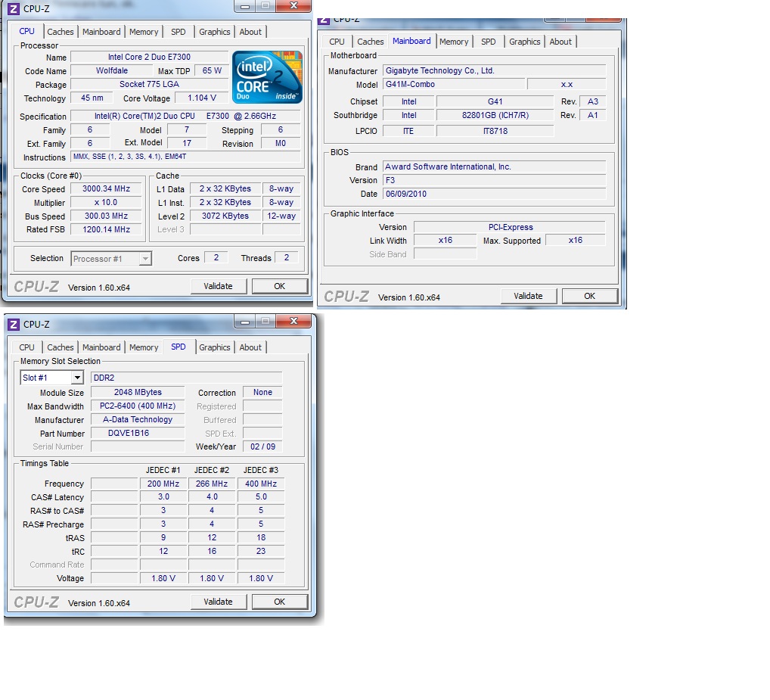This screenshot has height=700, width=770.
Task: Switch to the Memory tab in the bottom SPD window
Action: pyautogui.click(x=144, y=347)
